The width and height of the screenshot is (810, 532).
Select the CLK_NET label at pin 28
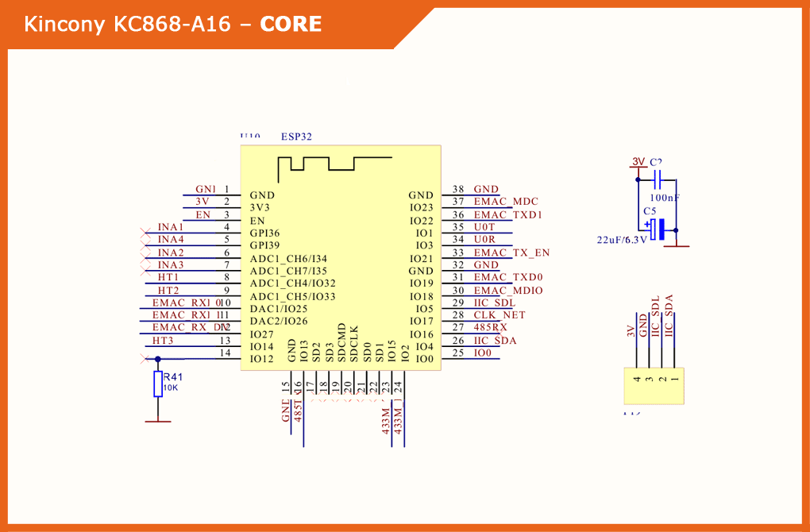click(x=499, y=315)
